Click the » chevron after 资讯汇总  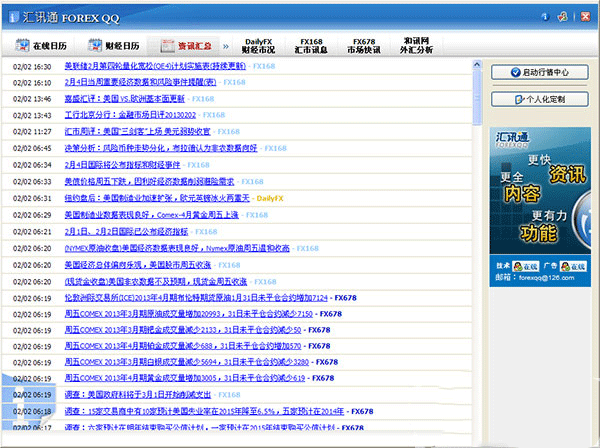click(226, 46)
